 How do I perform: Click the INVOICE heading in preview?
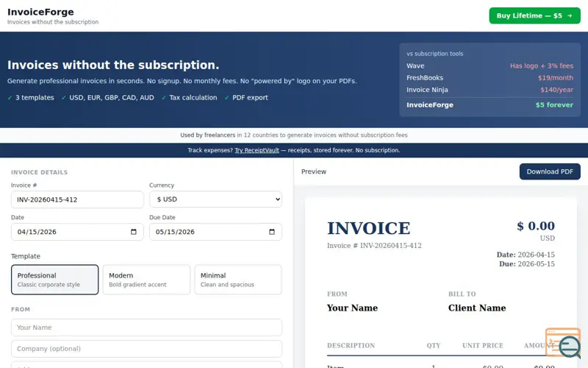coord(369,228)
